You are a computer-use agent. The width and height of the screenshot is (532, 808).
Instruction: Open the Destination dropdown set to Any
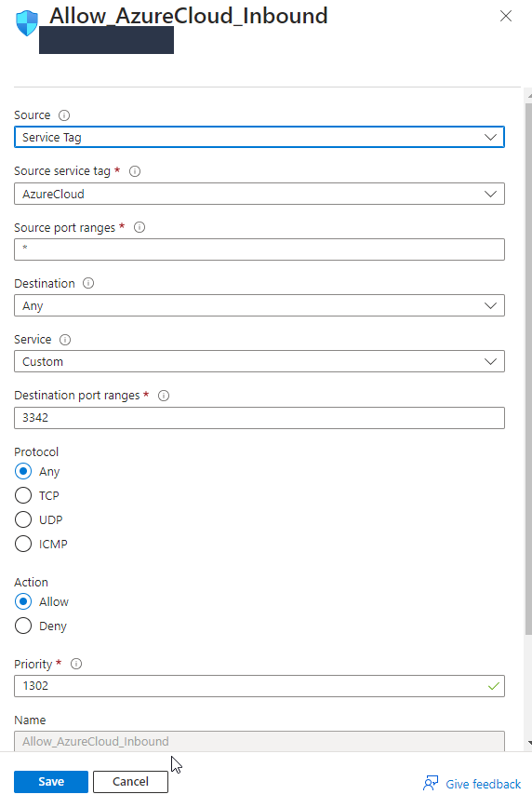point(259,305)
